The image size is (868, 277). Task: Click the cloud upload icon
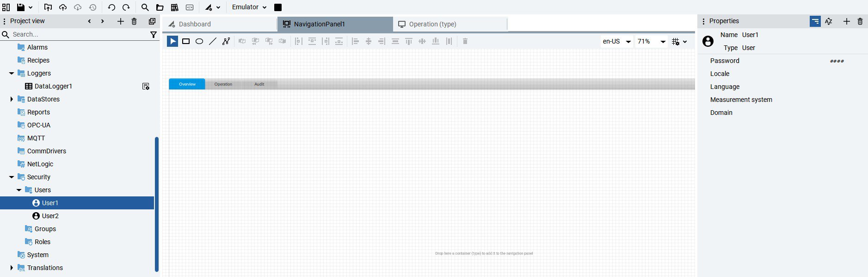pyautogui.click(x=63, y=7)
